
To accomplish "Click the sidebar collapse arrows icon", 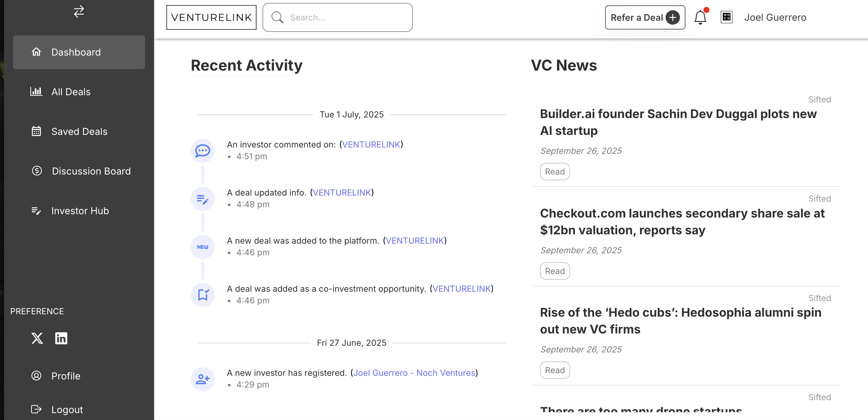I will [79, 11].
